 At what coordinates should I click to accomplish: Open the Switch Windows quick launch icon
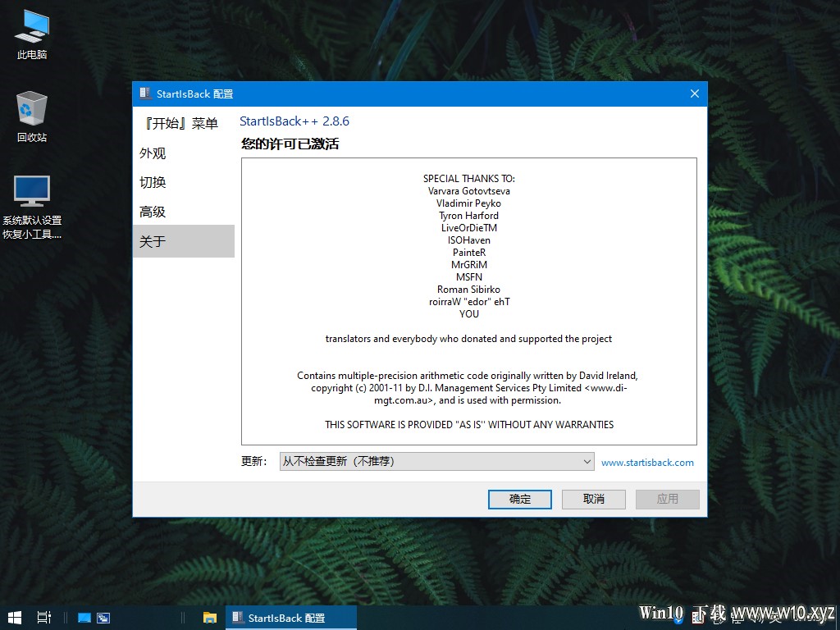tap(103, 618)
